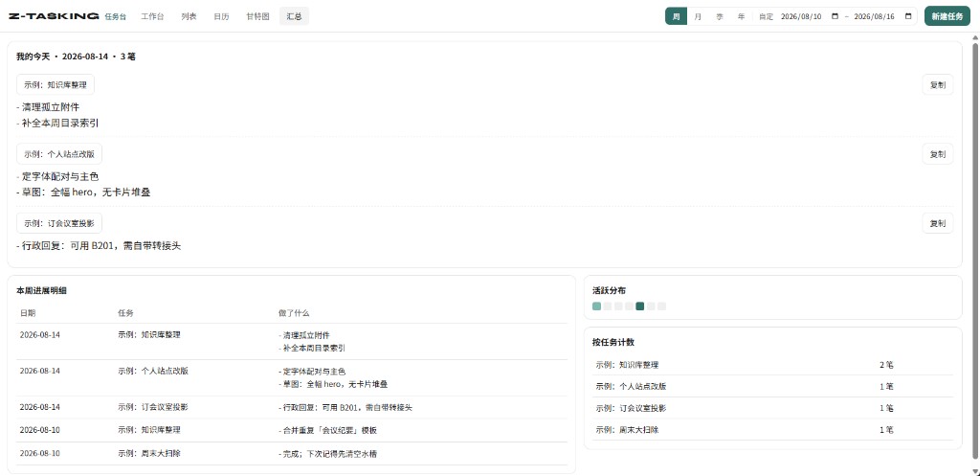This screenshot has height=476, width=980.
Task: Open the start date calendar picker icon
Action: (835, 17)
